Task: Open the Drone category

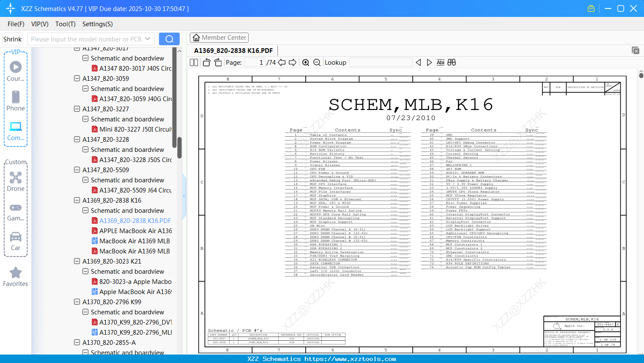Action: [x=16, y=181]
